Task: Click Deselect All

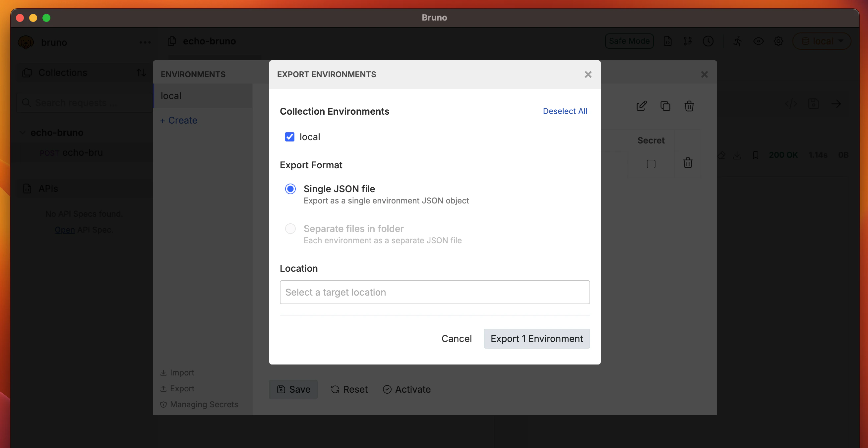Action: [x=565, y=111]
